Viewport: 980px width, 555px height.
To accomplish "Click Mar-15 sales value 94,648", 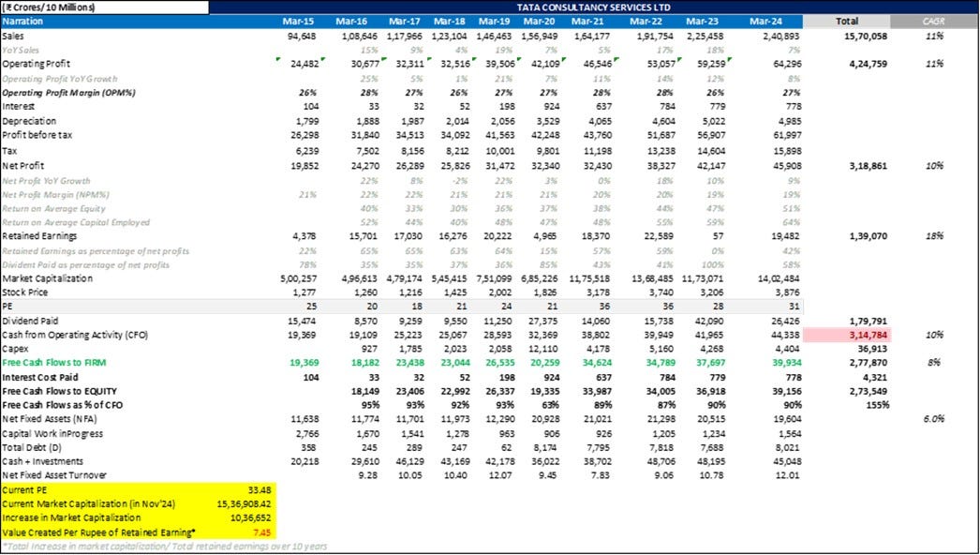I will click(x=302, y=37).
